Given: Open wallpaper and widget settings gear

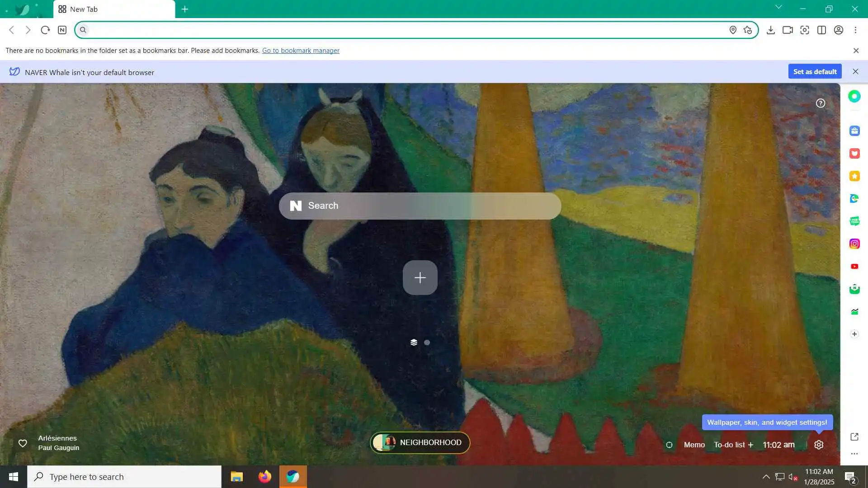Looking at the screenshot, I should click(818, 445).
